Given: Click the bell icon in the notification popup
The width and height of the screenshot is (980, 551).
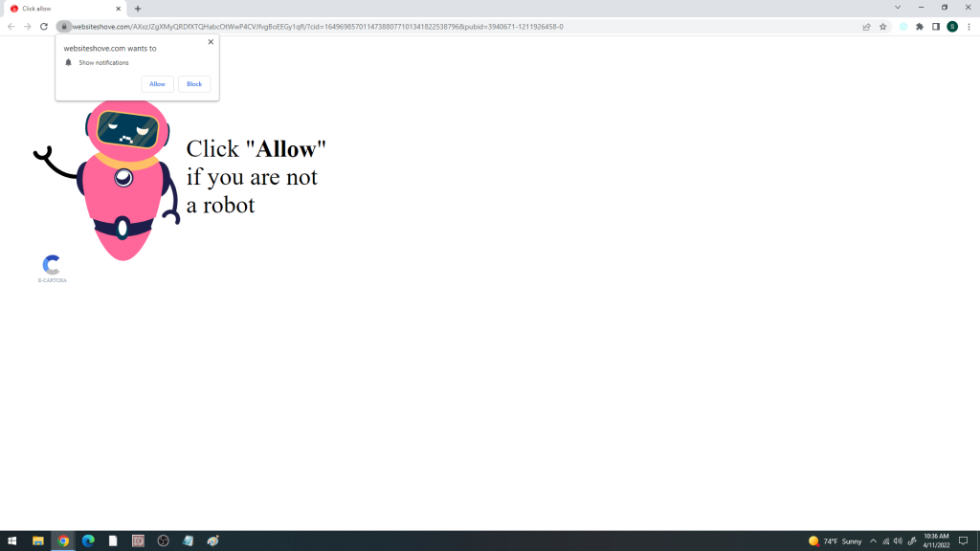Looking at the screenshot, I should point(67,62).
